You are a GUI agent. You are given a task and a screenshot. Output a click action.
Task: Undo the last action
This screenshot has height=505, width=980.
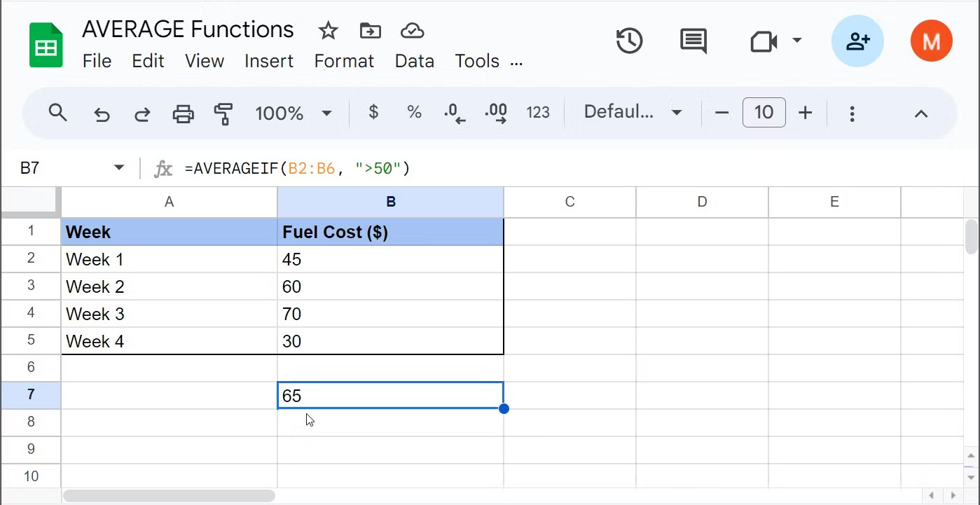[102, 113]
